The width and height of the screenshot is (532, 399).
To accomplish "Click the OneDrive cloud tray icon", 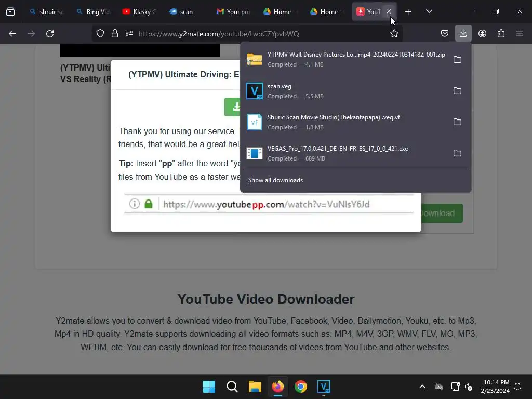I will click(x=439, y=387).
